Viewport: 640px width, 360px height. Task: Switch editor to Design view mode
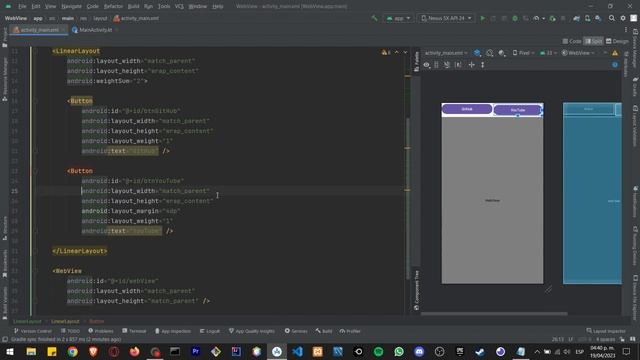pyautogui.click(x=617, y=41)
